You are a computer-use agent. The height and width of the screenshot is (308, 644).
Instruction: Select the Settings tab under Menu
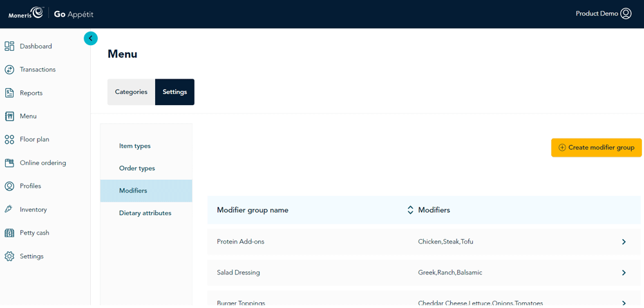point(175,92)
